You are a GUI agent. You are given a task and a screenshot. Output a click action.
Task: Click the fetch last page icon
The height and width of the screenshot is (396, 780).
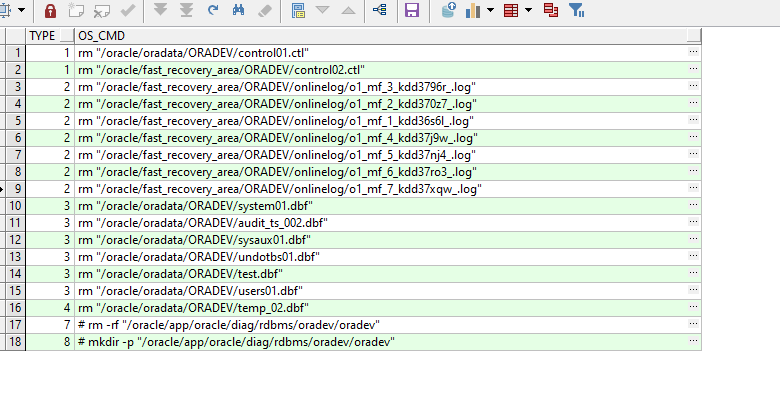(x=186, y=10)
